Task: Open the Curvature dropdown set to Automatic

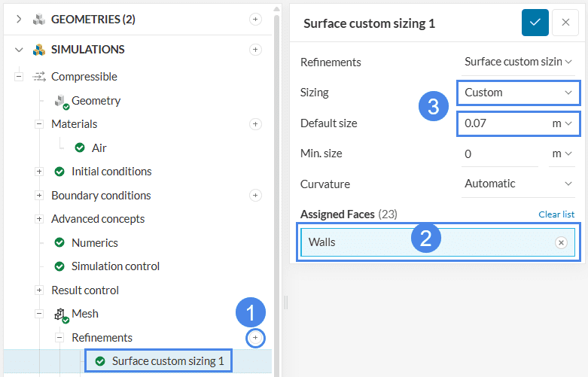Action: tap(518, 184)
